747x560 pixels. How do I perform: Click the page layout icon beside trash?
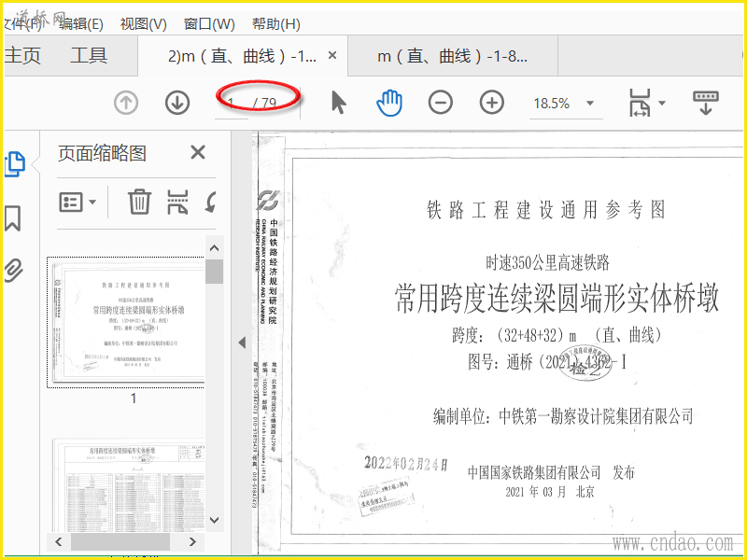click(177, 202)
